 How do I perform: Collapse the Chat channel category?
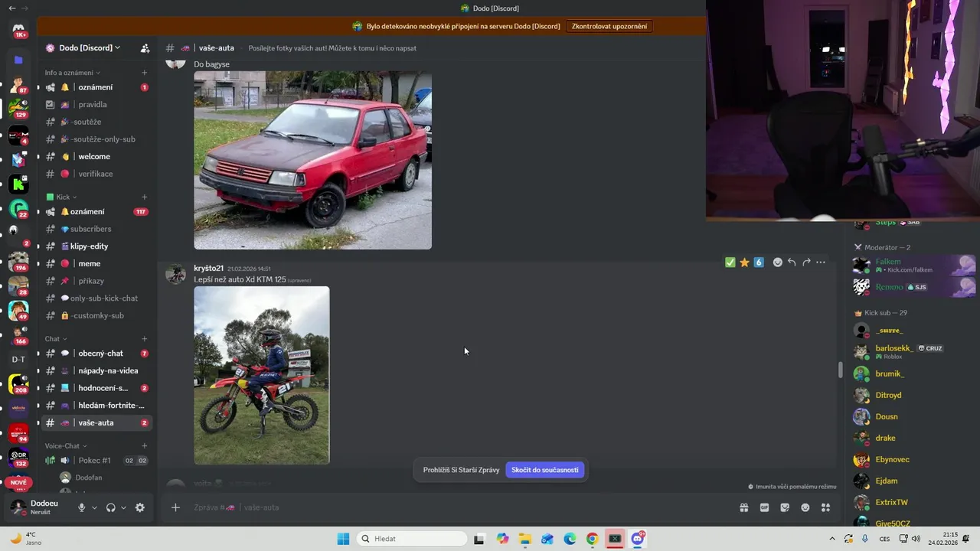(56, 338)
